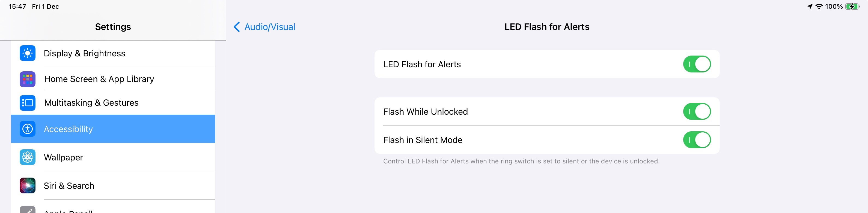Toggle Flash in Silent Mode off

(x=697, y=140)
